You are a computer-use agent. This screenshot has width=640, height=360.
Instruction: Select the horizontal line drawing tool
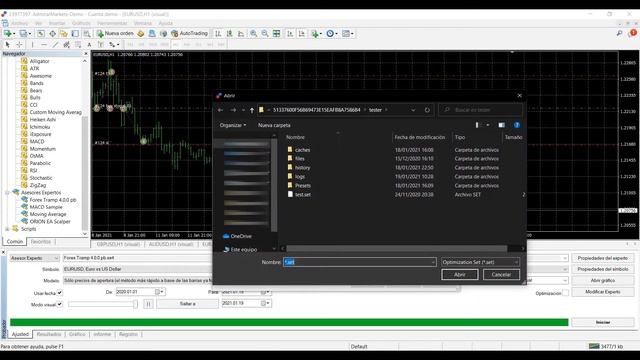coord(44,44)
